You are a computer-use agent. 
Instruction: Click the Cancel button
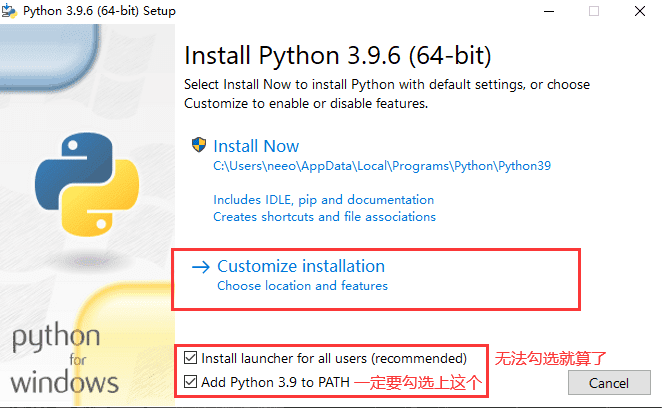click(x=609, y=383)
